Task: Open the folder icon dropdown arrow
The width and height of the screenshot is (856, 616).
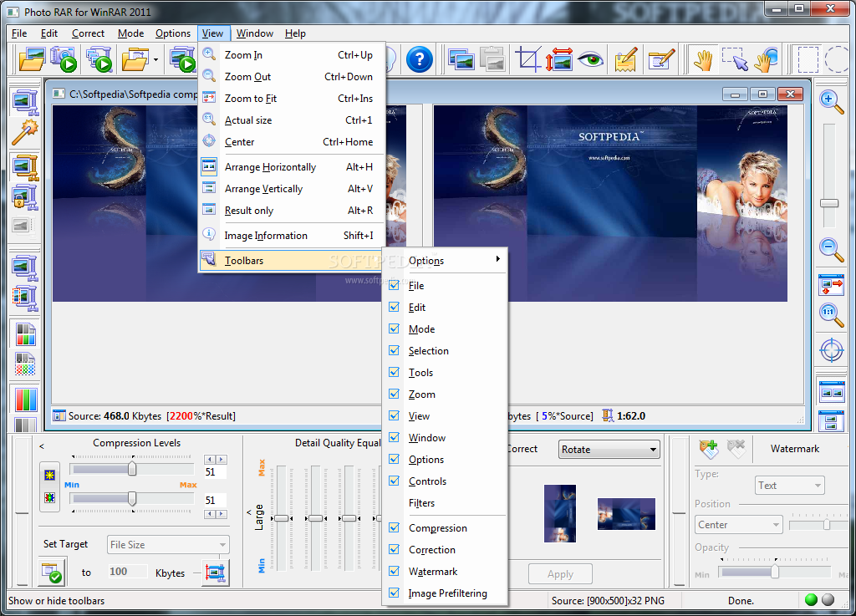Action: click(155, 59)
